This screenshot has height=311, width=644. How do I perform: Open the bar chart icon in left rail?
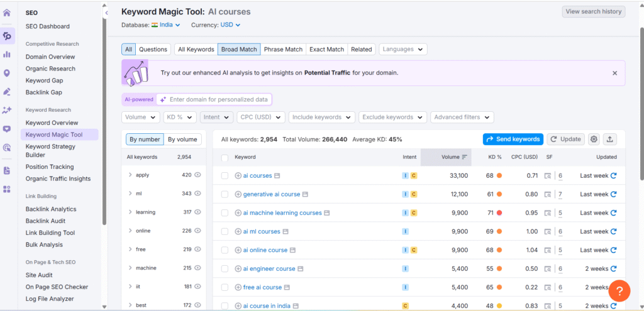(7, 54)
